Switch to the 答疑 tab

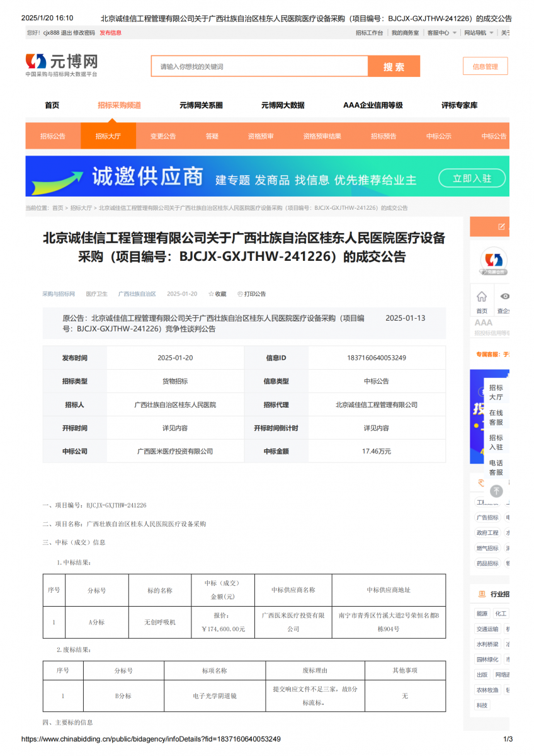212,136
